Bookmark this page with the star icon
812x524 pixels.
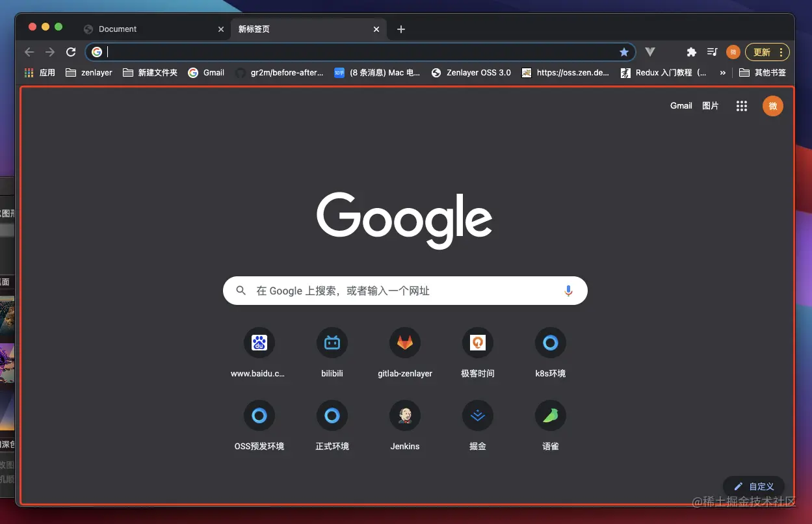[624, 52]
